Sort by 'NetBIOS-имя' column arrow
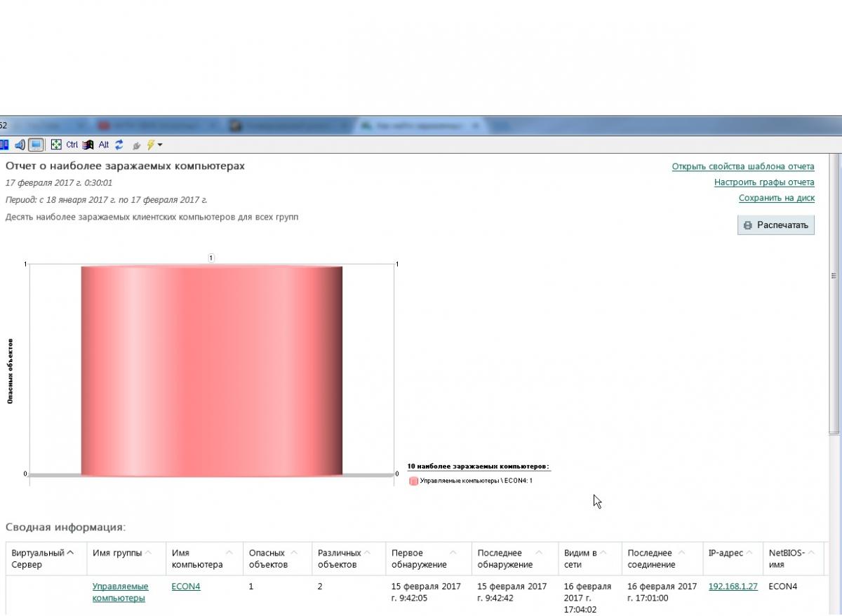Viewport: 842px width, 616px height. coord(812,553)
